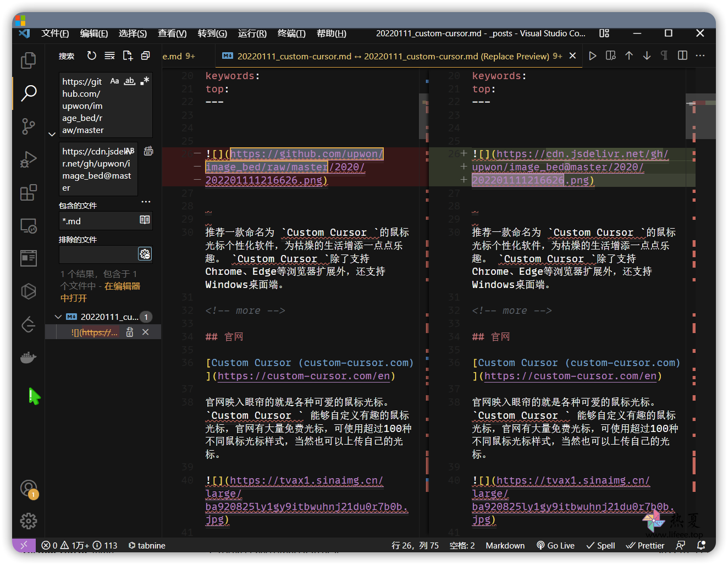Toggle search only in open editors

point(145,220)
